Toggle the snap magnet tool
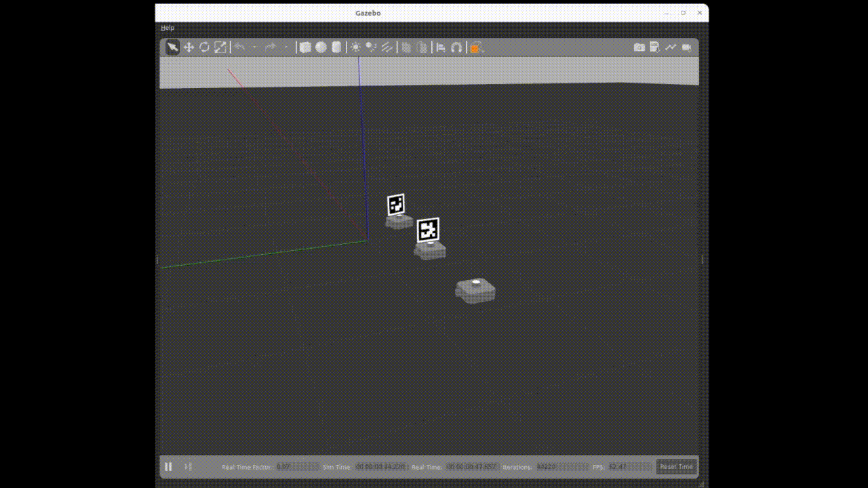 click(456, 47)
